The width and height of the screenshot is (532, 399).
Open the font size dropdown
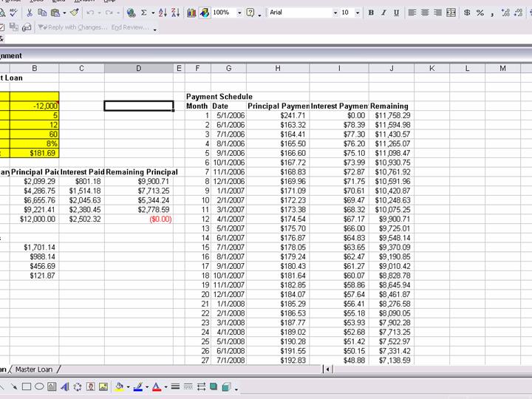pyautogui.click(x=358, y=13)
